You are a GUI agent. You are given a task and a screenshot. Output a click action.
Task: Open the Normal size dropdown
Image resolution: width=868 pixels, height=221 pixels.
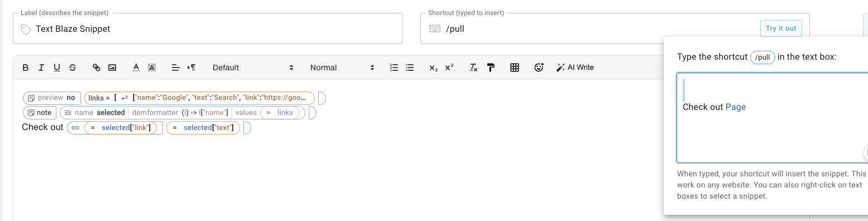tap(342, 68)
